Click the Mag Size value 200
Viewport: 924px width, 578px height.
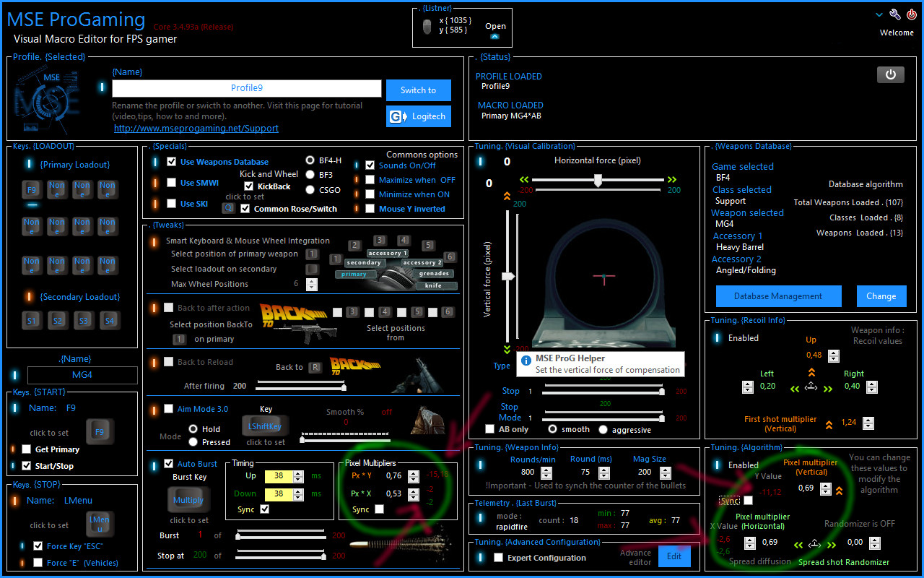(x=644, y=472)
